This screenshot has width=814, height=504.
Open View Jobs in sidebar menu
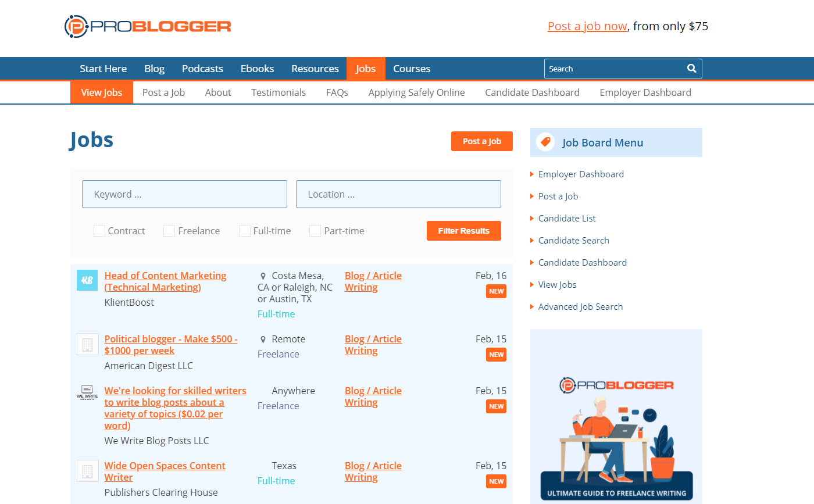tap(558, 284)
